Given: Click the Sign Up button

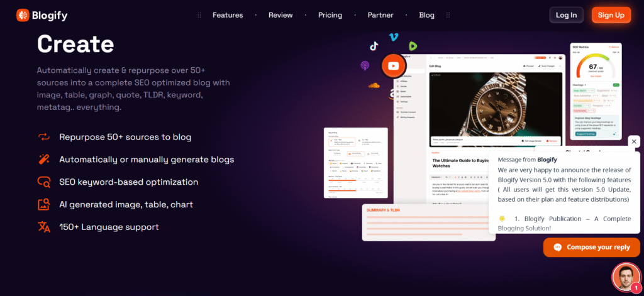Looking at the screenshot, I should point(611,15).
